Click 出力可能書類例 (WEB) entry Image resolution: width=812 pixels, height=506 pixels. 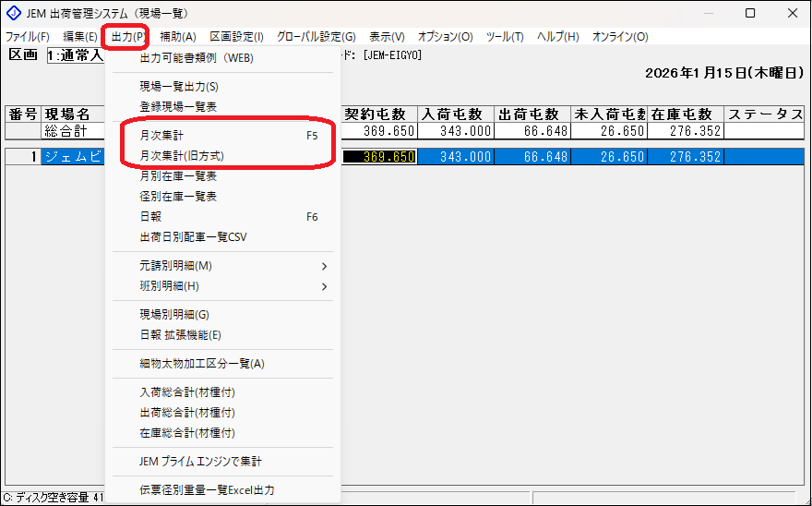196,57
